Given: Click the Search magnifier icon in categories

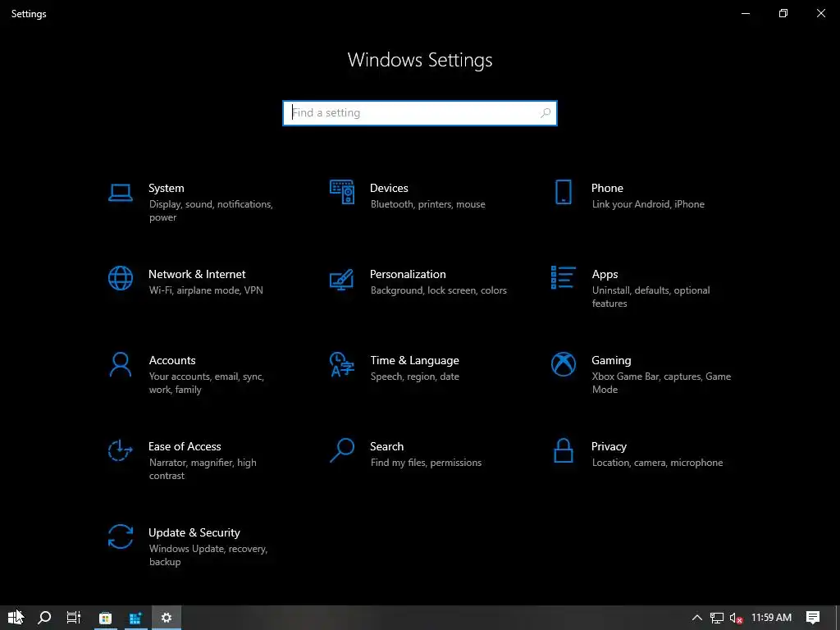Looking at the screenshot, I should point(342,450).
